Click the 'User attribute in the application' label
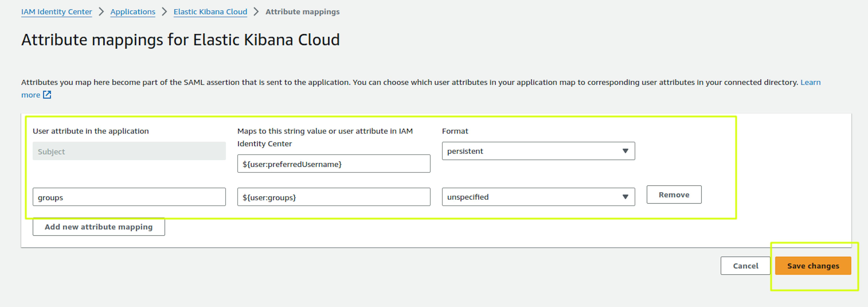This screenshot has height=307, width=868. tap(91, 131)
